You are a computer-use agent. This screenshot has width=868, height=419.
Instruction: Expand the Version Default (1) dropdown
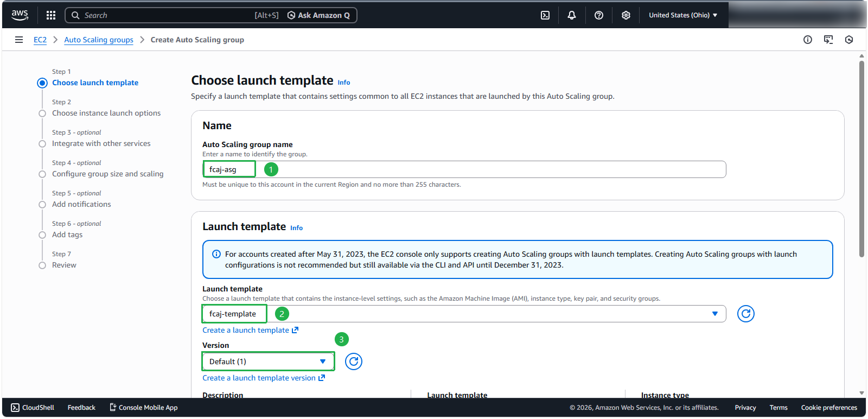(268, 361)
